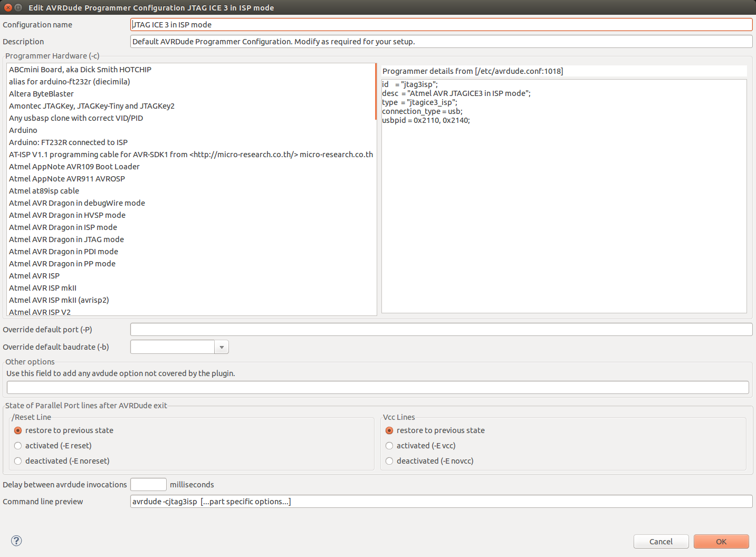The width and height of the screenshot is (756, 557).
Task: Select alias for arduino-ft232r (diecimila)
Action: 190,82
